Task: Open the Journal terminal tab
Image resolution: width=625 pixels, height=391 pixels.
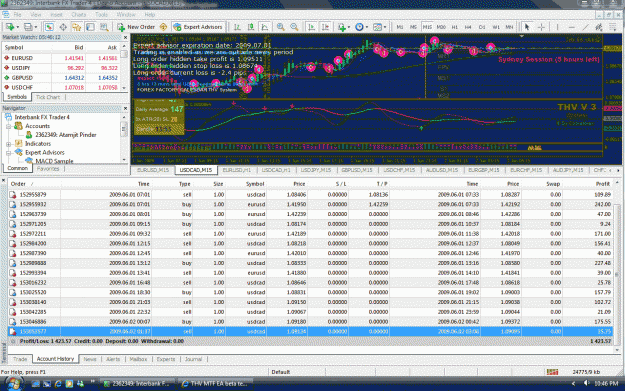Action: [193, 359]
